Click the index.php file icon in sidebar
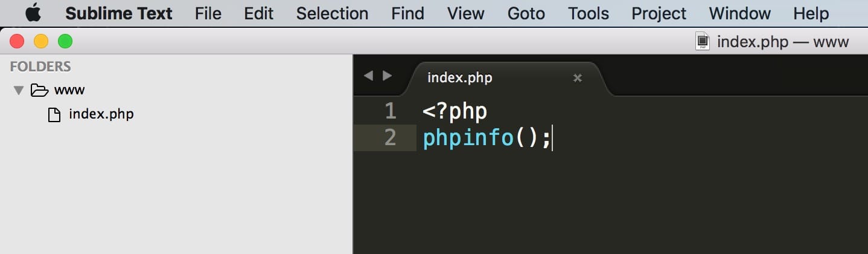This screenshot has height=254, width=868. point(54,114)
